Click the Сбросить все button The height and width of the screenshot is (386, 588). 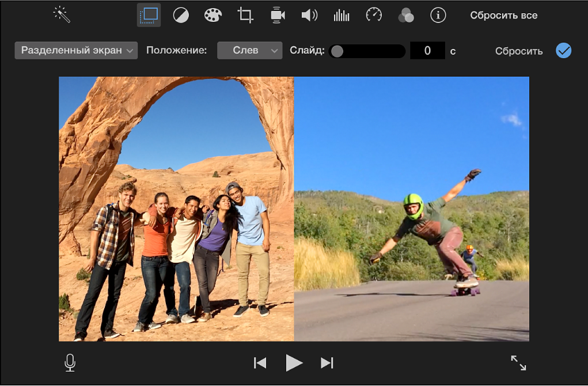(503, 16)
